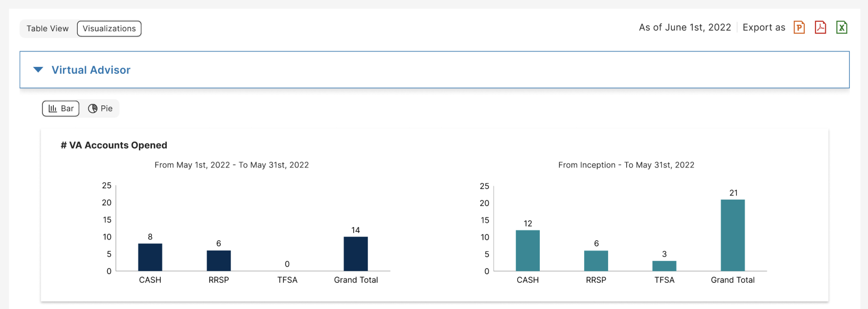Screen dimensions: 868x309
Task: Click the TFSA bar showing 3
Action: 664,266
